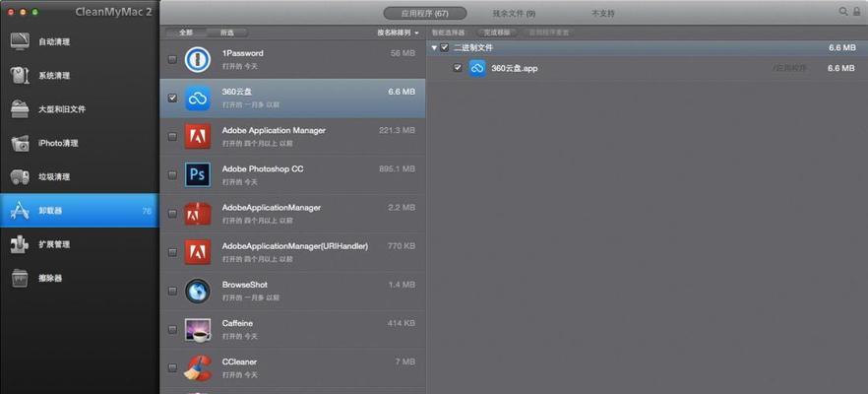Viewport: 868px width, 394px height.
Task: Switch to the 应用程序 (67) tab
Action: [425, 14]
